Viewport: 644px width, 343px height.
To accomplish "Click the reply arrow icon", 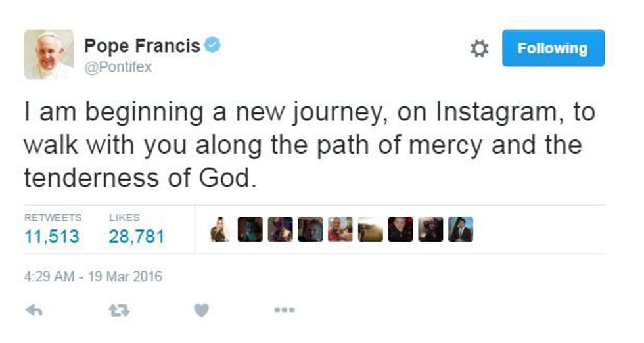I will 34,310.
